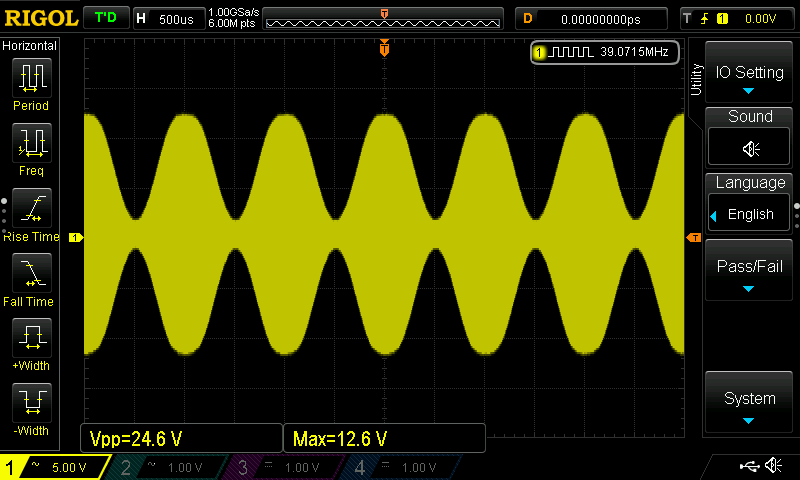Open the System submenu

[750, 404]
